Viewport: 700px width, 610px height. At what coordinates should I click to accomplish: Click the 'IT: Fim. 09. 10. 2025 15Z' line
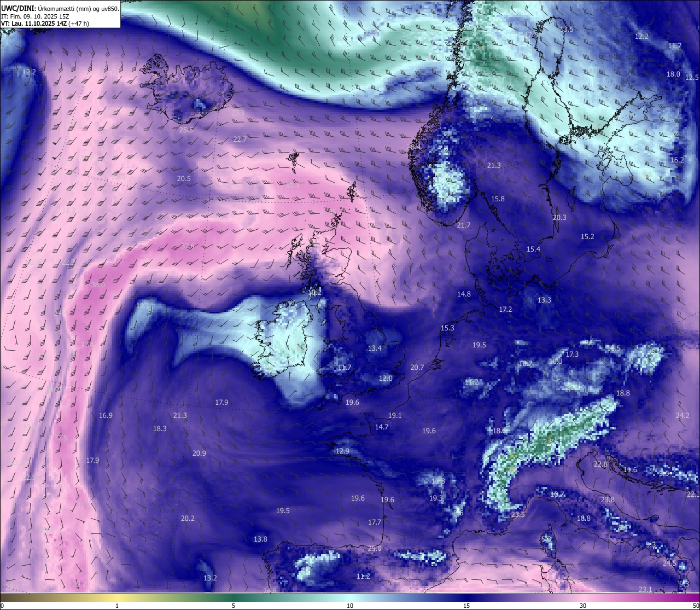coord(35,16)
